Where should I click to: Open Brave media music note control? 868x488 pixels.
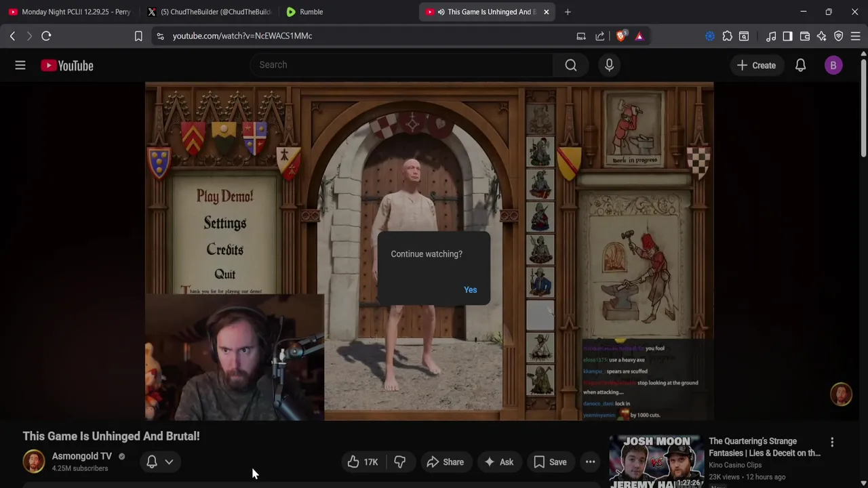(x=771, y=36)
